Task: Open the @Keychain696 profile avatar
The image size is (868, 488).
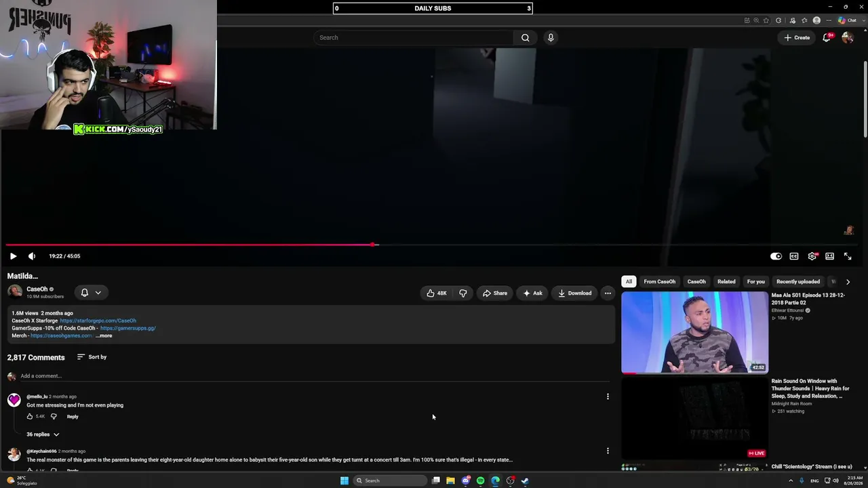Action: pos(14,454)
